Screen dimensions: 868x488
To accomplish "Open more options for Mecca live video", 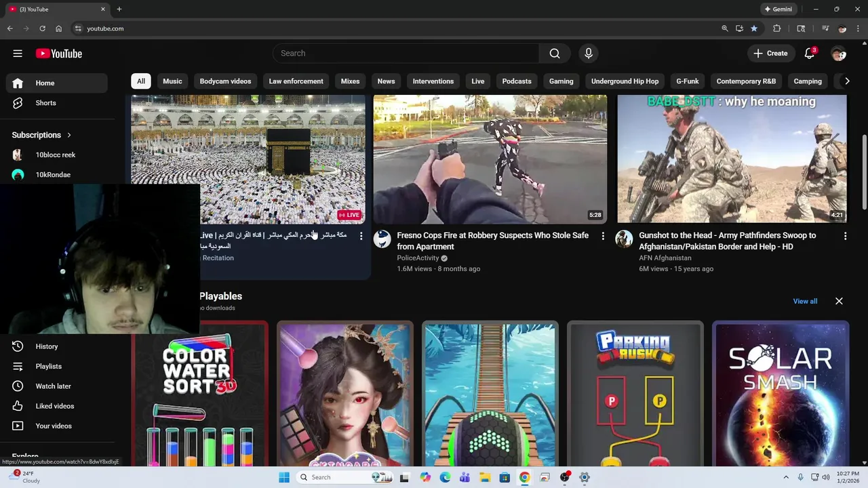I will coord(361,236).
